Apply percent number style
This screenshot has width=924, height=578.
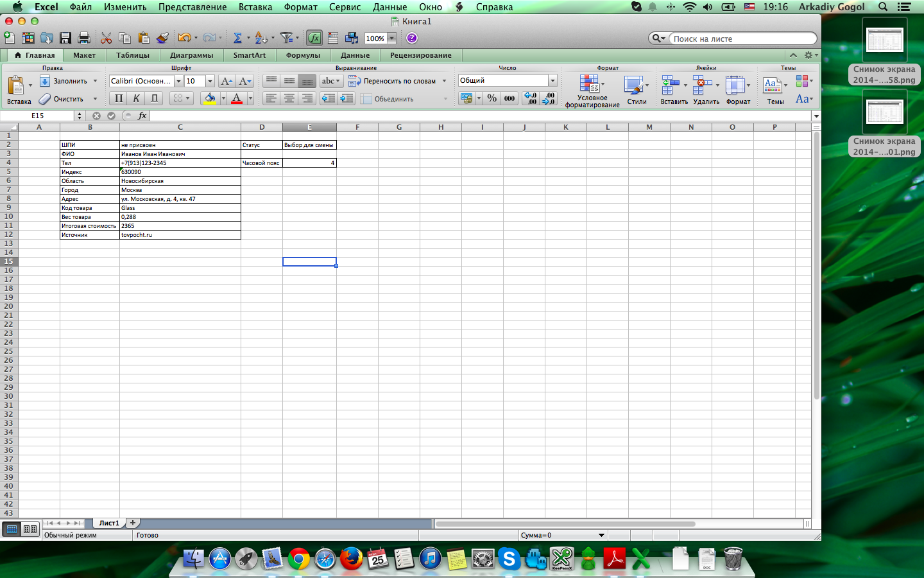click(492, 98)
